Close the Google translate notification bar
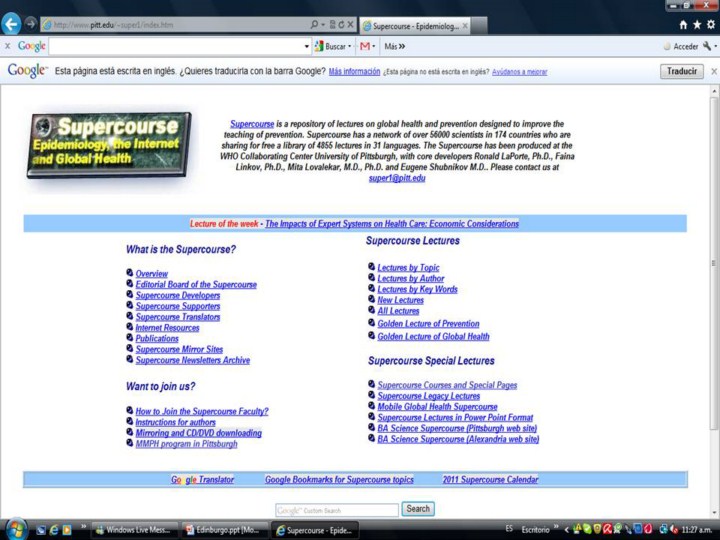Image resolution: width=720 pixels, height=540 pixels. point(713,71)
